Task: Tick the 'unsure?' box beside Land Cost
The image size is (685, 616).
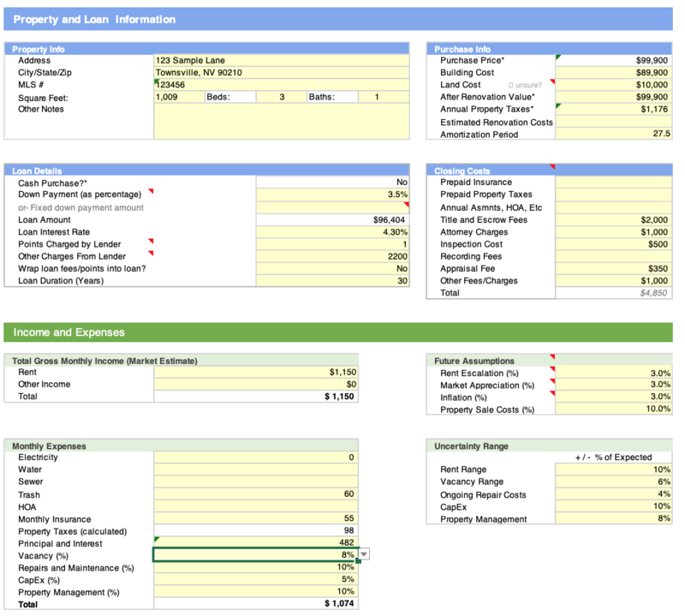Action: click(x=510, y=85)
